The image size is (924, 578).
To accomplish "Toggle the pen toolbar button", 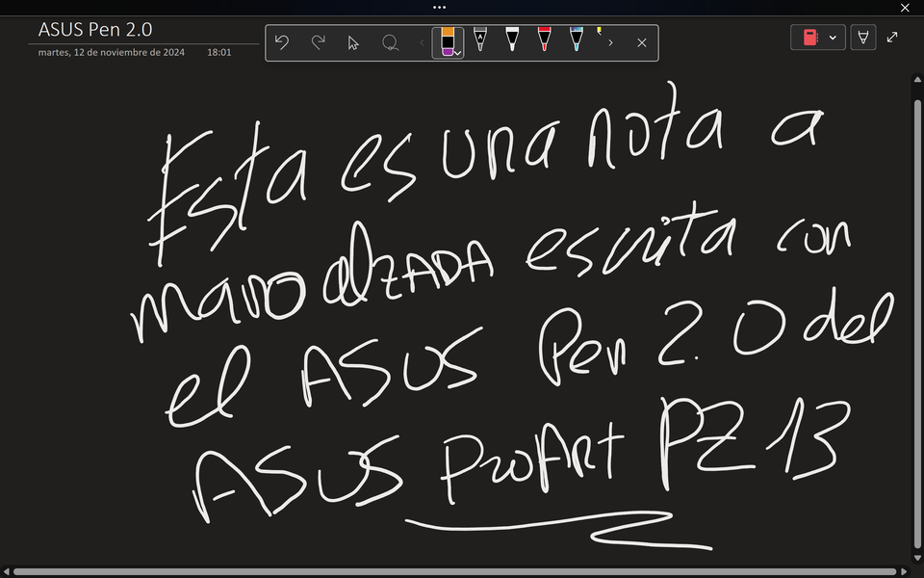I will (863, 38).
